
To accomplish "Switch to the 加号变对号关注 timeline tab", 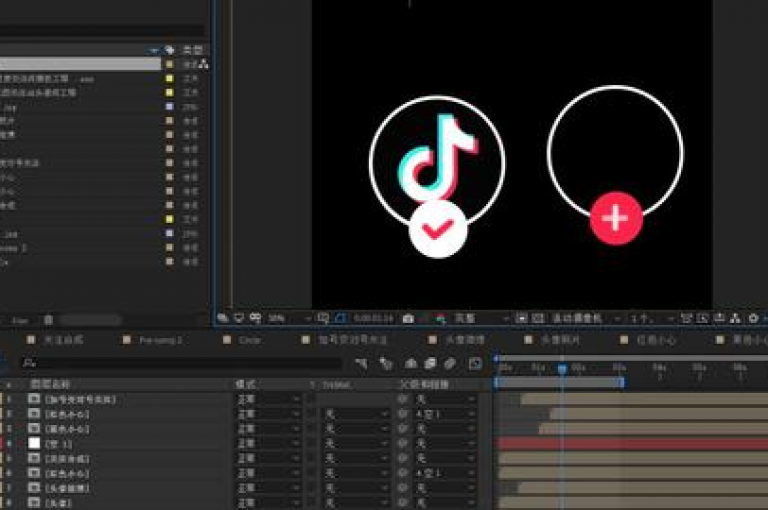I will pos(353,340).
